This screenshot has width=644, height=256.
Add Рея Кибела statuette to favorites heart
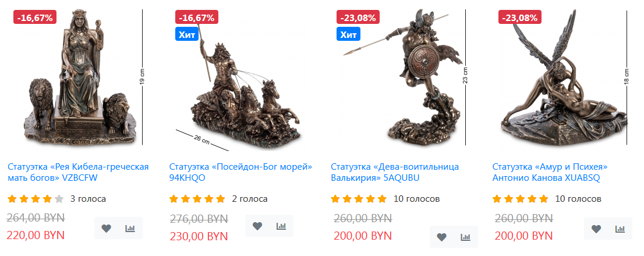click(107, 228)
